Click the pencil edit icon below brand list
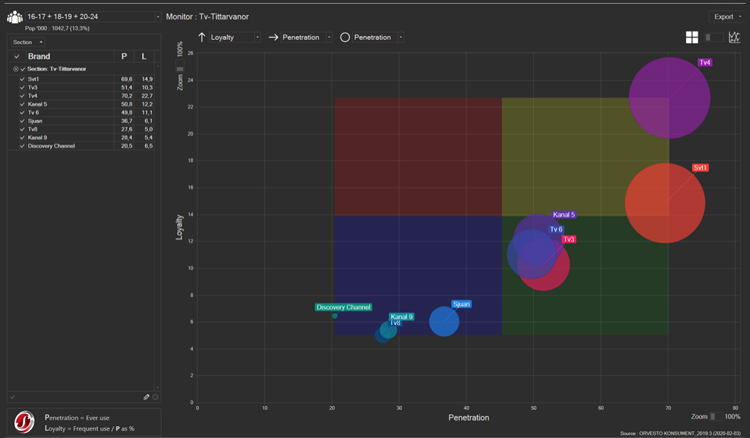Image resolution: width=750 pixels, height=438 pixels. [x=147, y=397]
